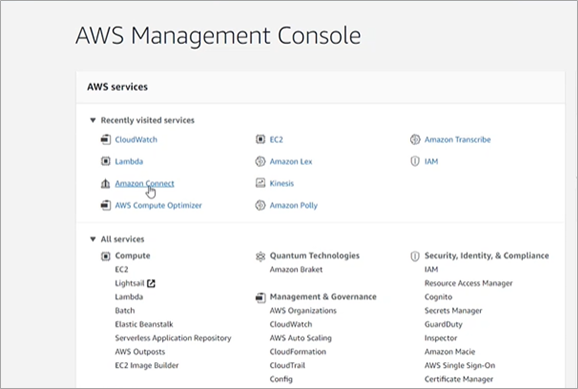Click the Security, Identity, & Compliance icon
Image resolution: width=578 pixels, height=389 pixels.
[415, 256]
